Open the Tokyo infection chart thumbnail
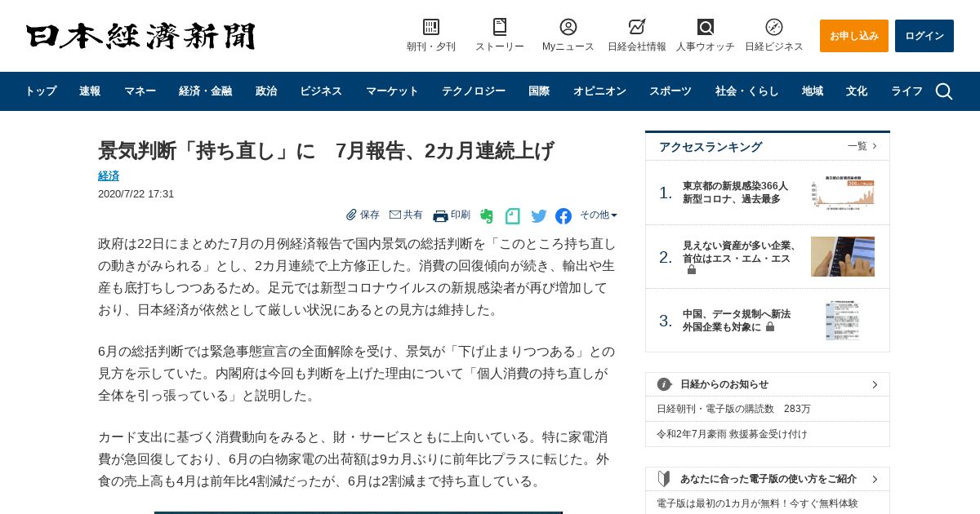 pos(843,193)
